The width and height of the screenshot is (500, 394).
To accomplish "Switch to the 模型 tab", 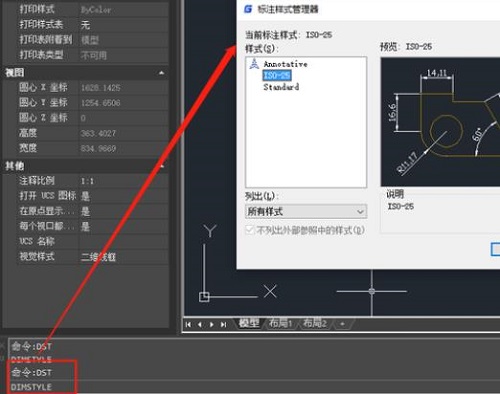I will pyautogui.click(x=249, y=323).
